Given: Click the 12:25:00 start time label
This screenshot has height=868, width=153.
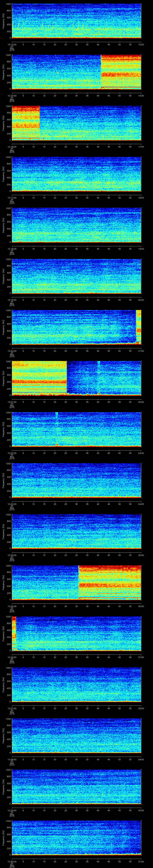Looking at the screenshot, I should (12, 606).
